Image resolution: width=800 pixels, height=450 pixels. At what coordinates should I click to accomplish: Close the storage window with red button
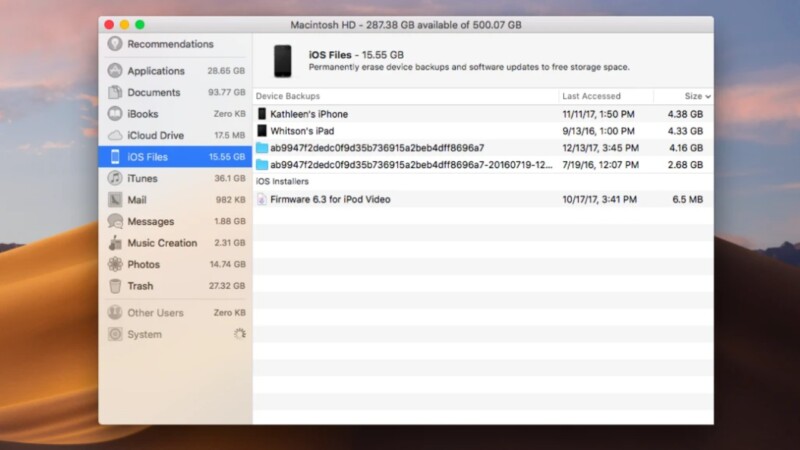point(109,24)
